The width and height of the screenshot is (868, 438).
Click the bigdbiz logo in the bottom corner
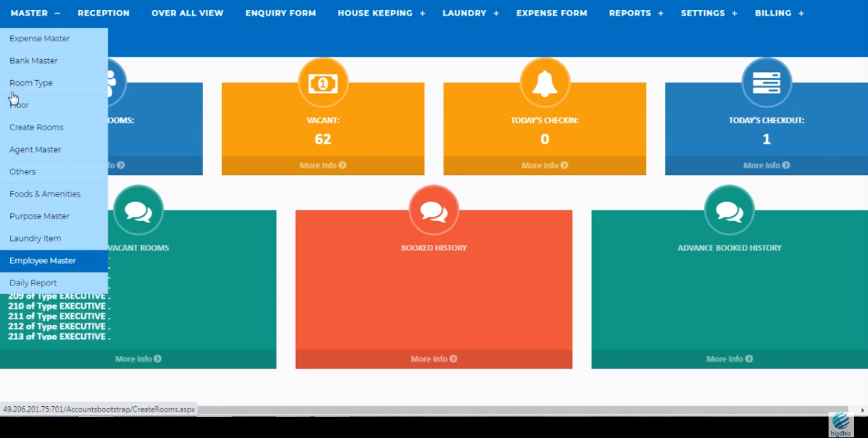click(x=841, y=425)
